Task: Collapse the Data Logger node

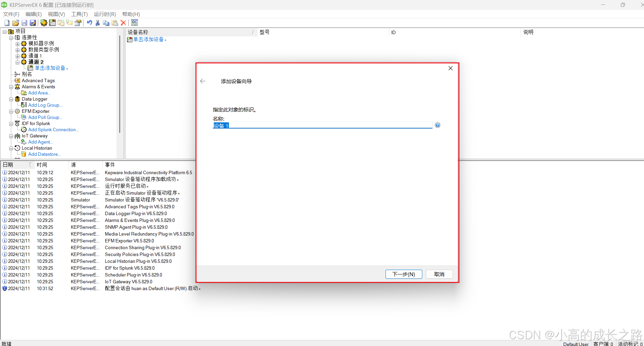Action: pos(11,99)
